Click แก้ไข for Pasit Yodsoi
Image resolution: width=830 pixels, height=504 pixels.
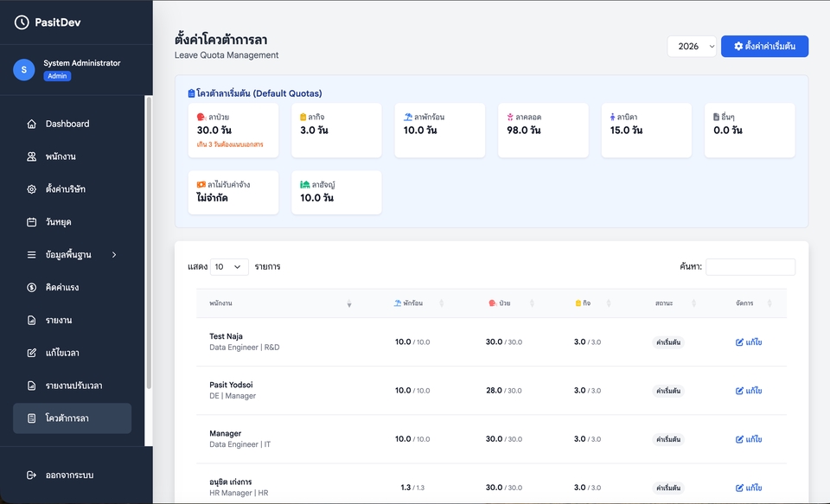pos(749,391)
